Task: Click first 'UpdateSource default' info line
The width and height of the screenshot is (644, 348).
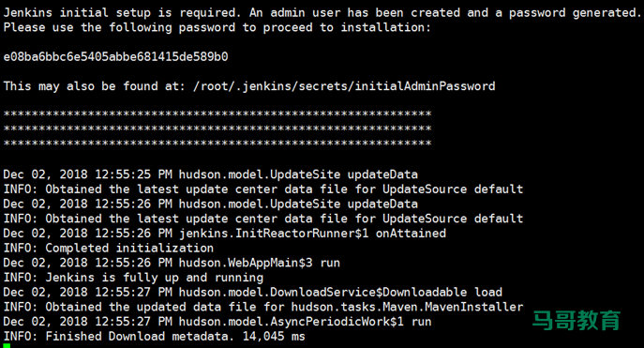Action: 263,189
